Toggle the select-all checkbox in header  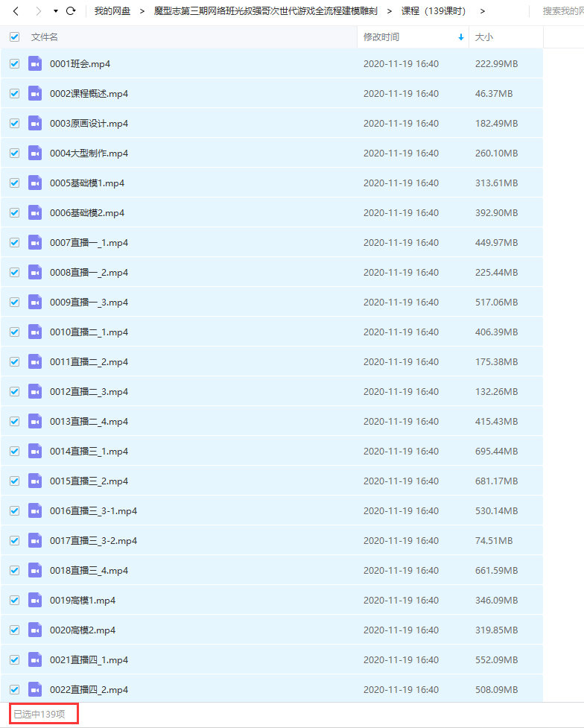14,37
